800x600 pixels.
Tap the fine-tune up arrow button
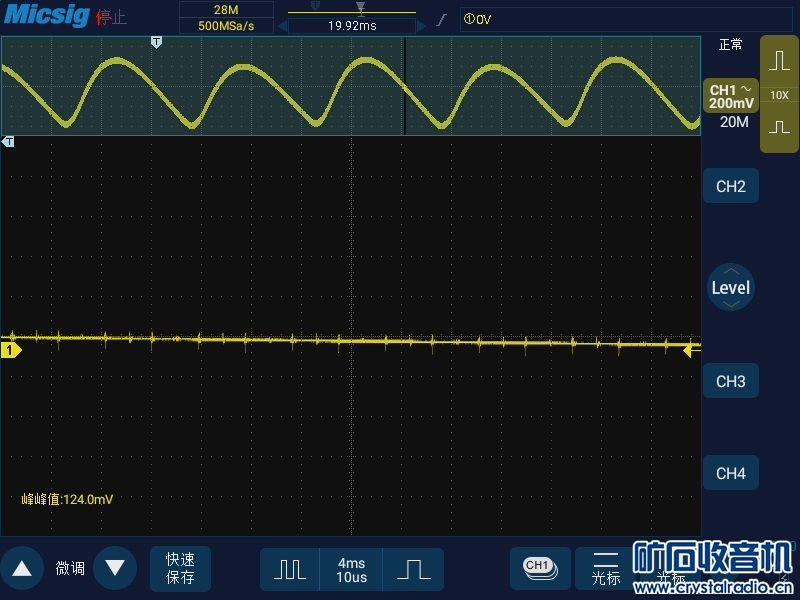[22, 568]
